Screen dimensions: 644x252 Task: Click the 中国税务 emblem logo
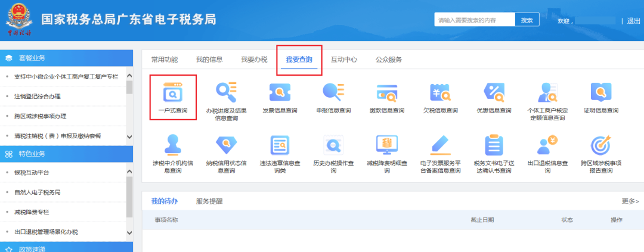[19, 19]
